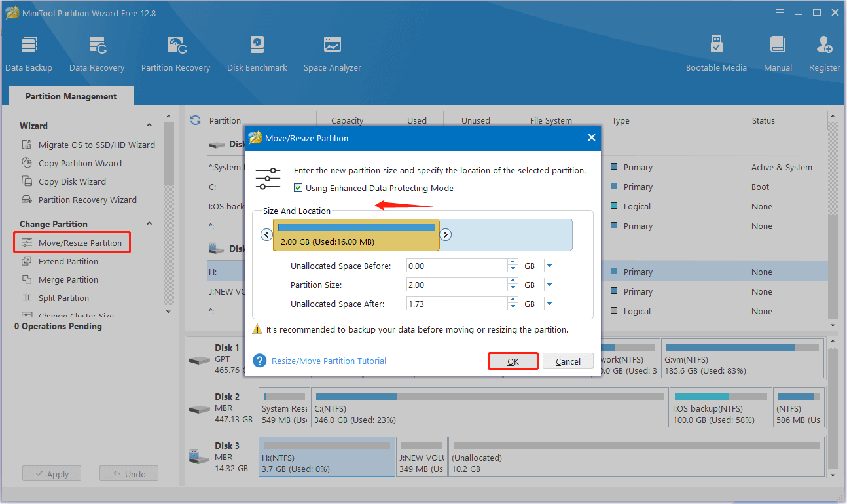Close the Move/Resize Partition dialog
847x504 pixels.
pyautogui.click(x=592, y=138)
